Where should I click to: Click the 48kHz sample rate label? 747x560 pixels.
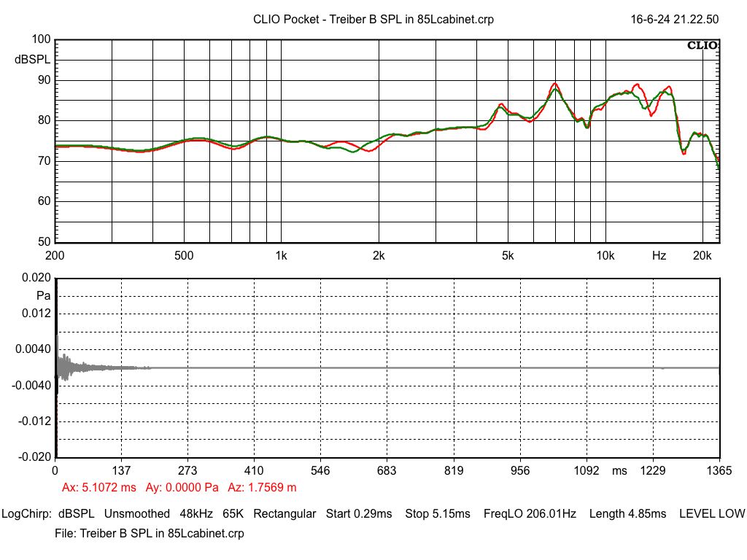[196, 514]
